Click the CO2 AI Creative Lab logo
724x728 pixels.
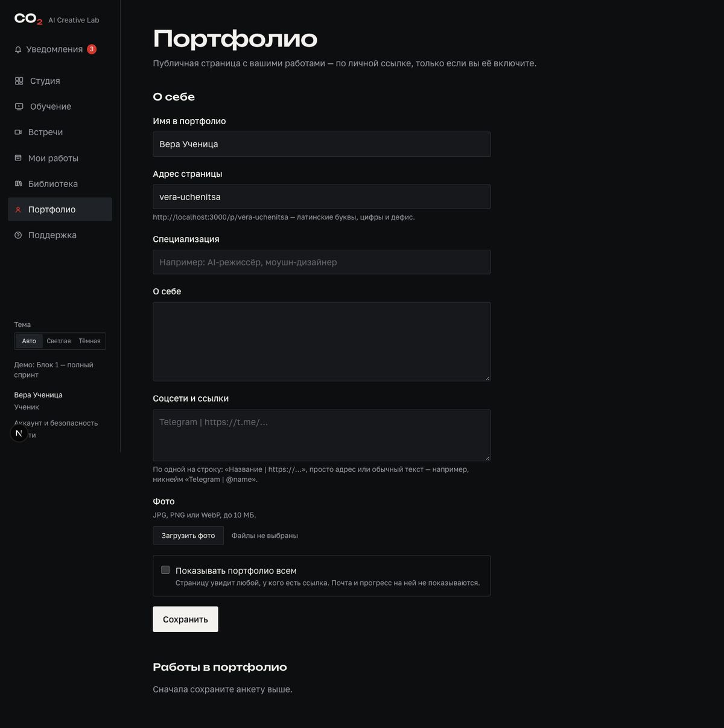[57, 19]
